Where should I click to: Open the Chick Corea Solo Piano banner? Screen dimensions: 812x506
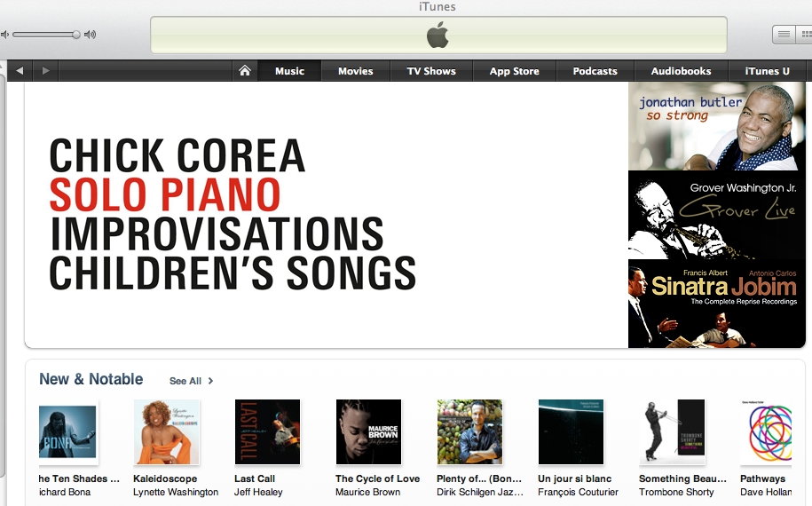point(327,215)
